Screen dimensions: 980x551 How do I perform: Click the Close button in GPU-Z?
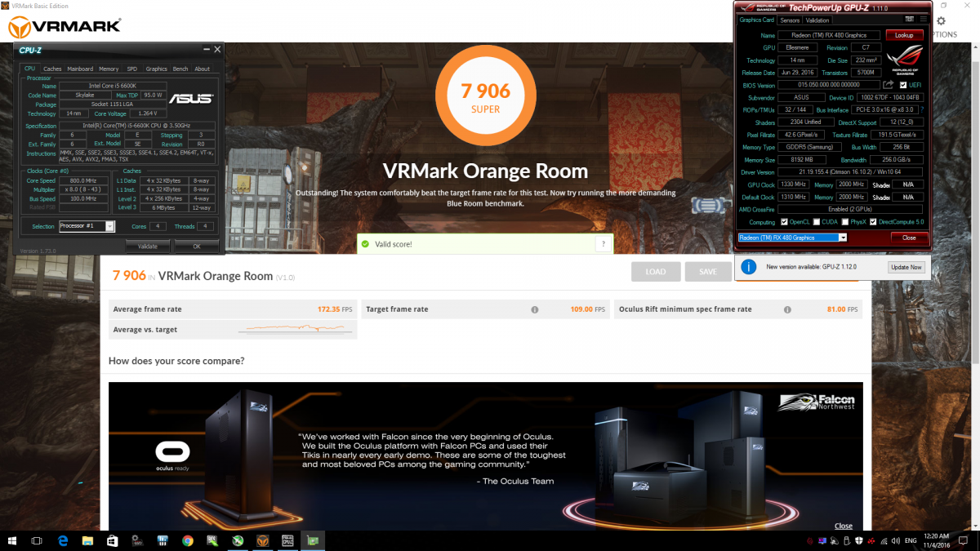coord(909,238)
